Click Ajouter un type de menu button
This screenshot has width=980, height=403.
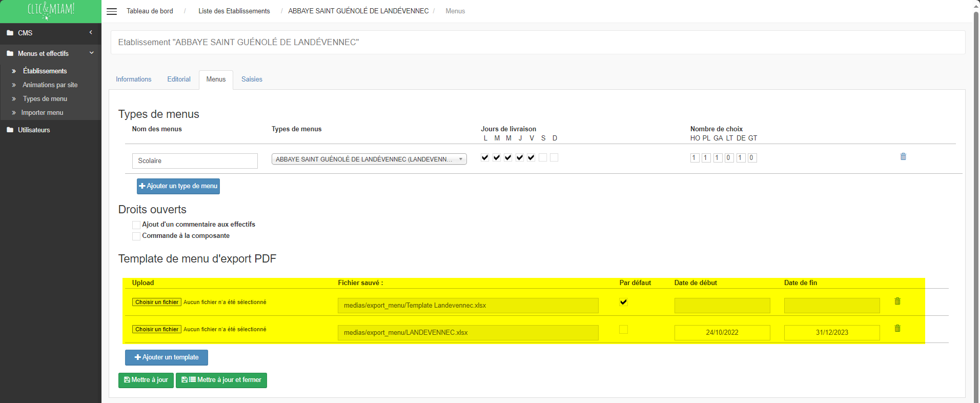tap(178, 186)
